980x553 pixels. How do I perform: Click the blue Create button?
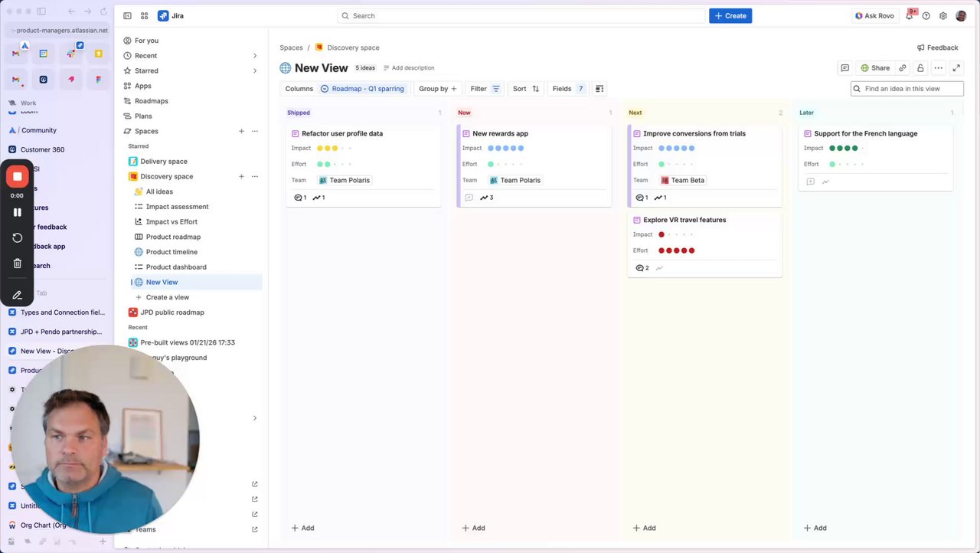[x=730, y=16]
